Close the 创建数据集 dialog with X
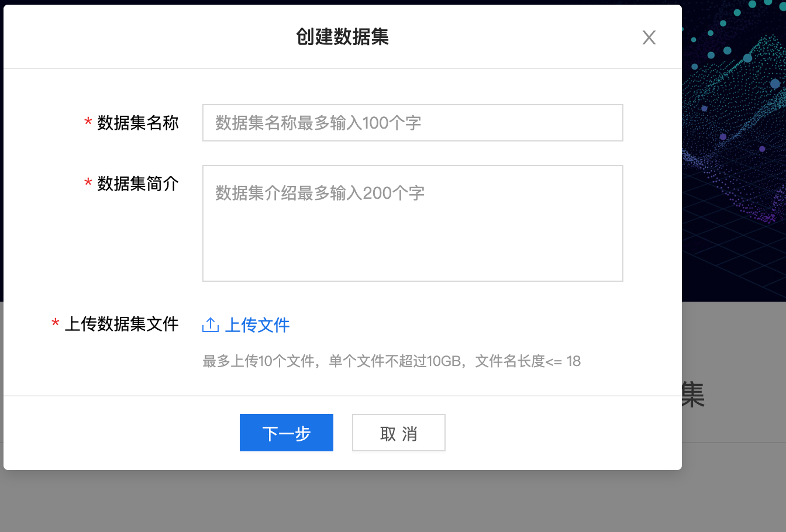This screenshot has width=786, height=532. click(649, 37)
